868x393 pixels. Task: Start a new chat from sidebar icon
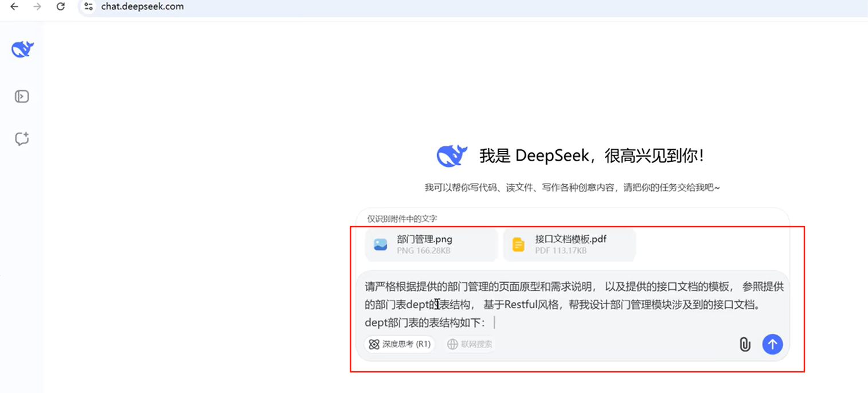pos(22,139)
